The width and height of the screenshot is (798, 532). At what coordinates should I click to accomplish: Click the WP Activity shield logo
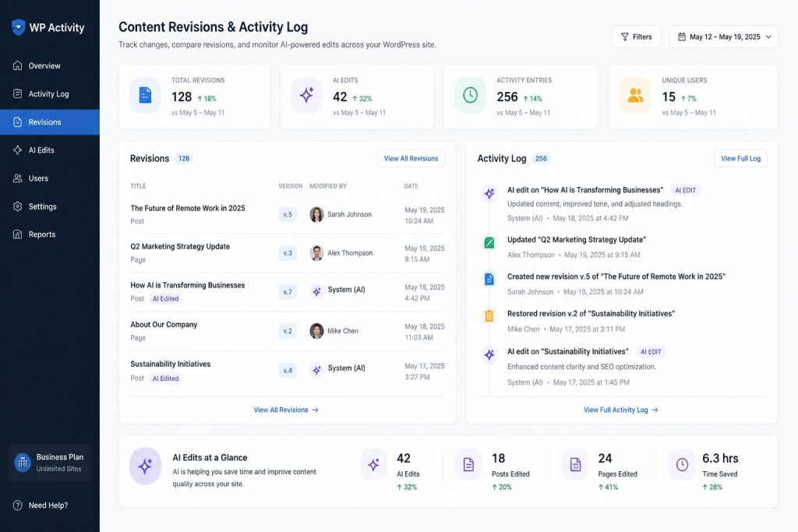coord(19,27)
